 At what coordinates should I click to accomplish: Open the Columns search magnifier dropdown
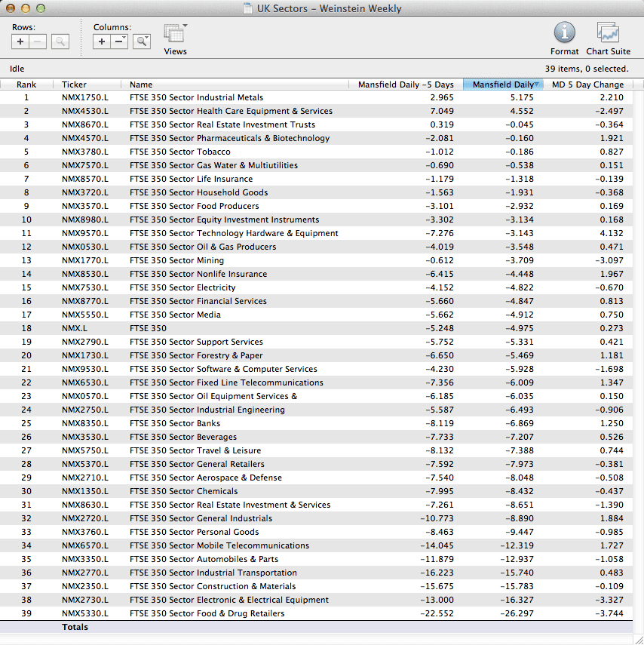click(142, 42)
